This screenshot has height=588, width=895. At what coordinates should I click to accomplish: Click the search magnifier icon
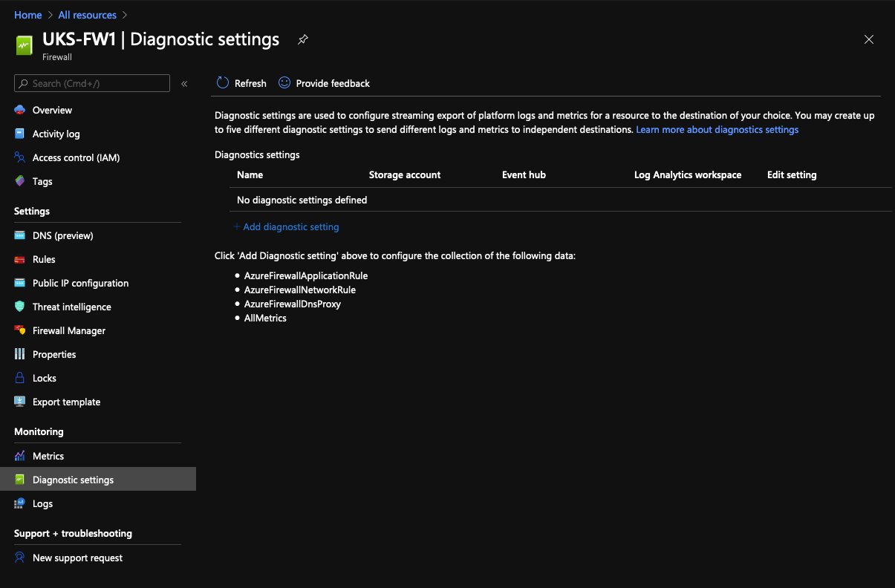click(25, 83)
